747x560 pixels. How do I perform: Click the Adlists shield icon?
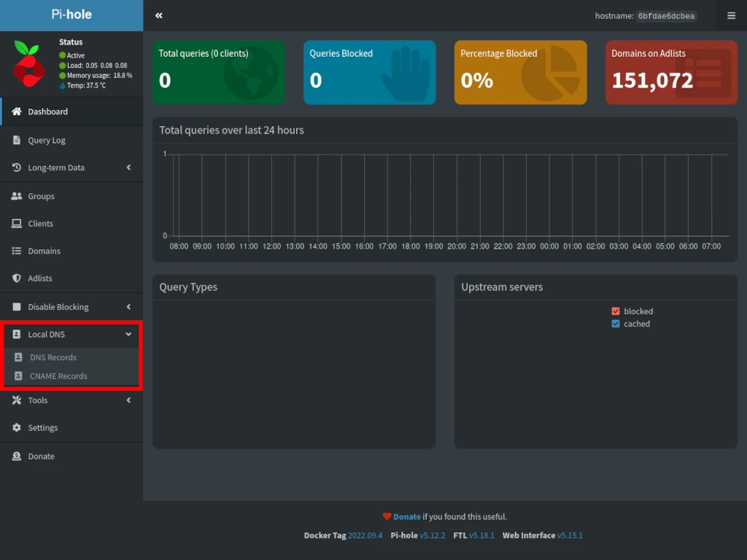(x=17, y=278)
